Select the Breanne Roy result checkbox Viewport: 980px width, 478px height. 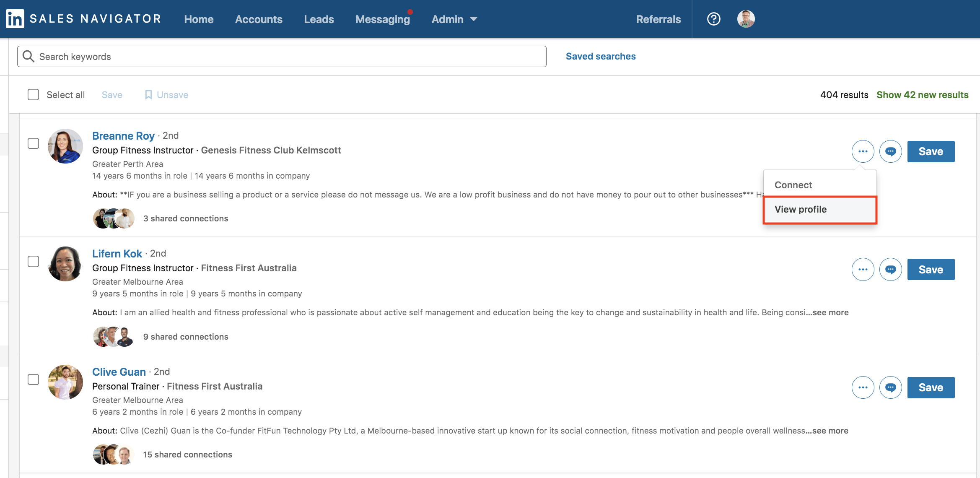coord(33,143)
